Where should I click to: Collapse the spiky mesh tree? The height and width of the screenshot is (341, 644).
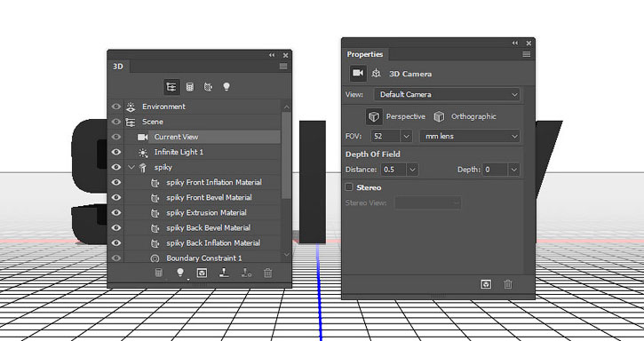point(131,167)
